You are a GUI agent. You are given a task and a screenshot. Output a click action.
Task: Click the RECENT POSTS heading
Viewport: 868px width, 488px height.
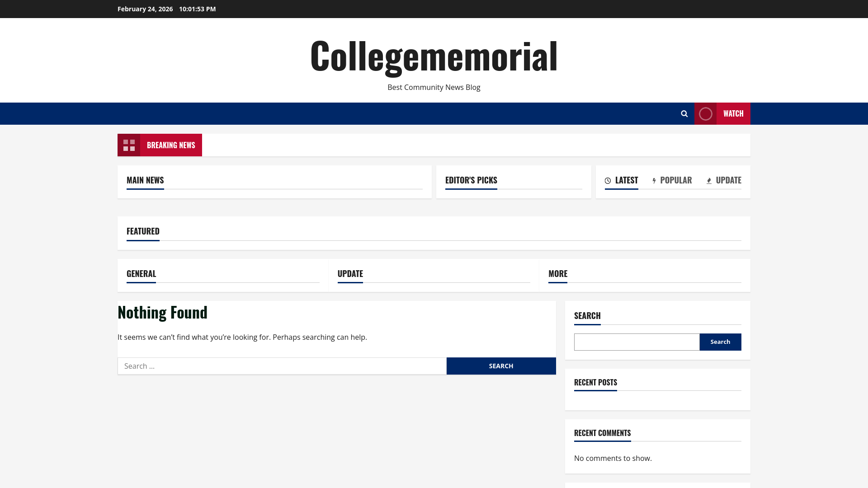point(595,382)
